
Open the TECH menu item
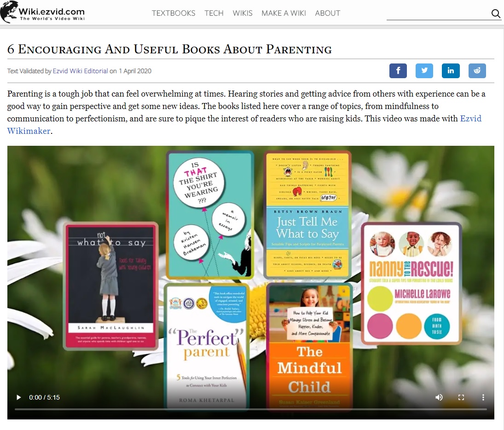pos(214,13)
